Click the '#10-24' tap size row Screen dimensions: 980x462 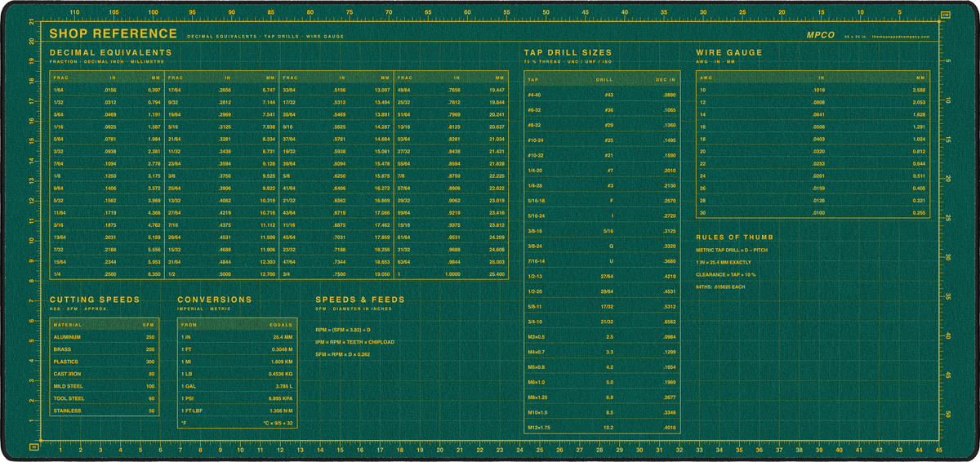coord(602,140)
